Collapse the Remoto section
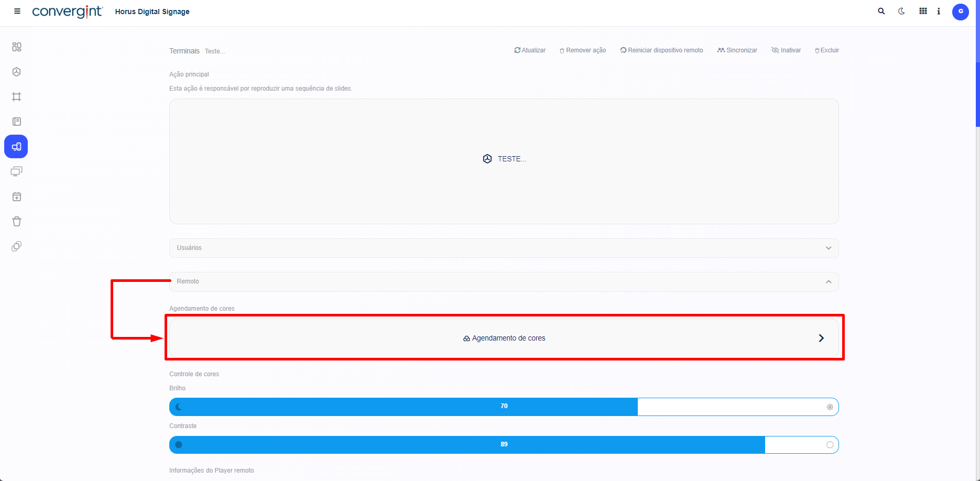Screen dimensions: 980x481 (828, 282)
